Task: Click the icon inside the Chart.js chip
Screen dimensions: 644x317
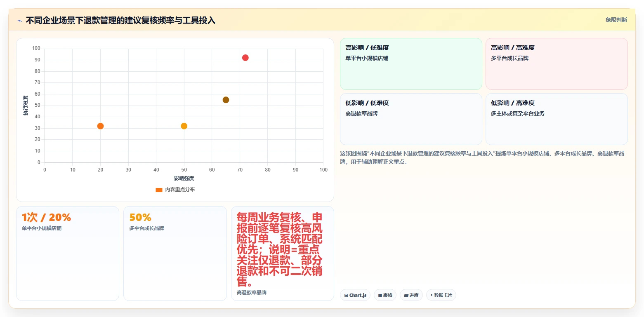Action: (x=346, y=296)
